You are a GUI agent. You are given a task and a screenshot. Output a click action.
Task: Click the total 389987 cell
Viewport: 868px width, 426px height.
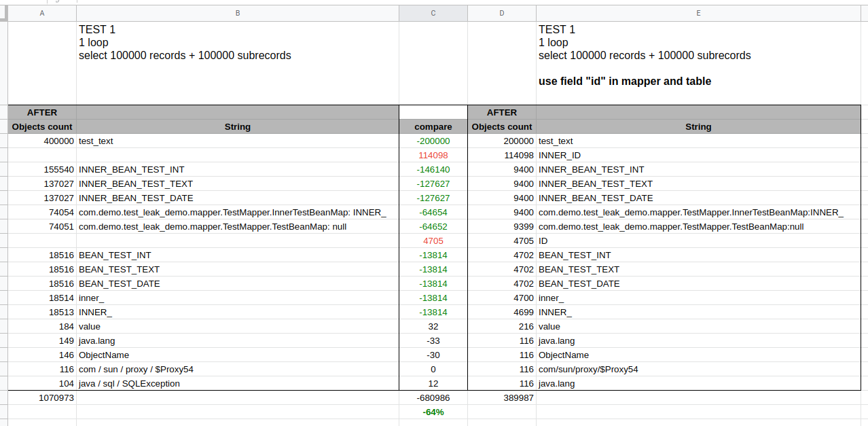coord(502,397)
